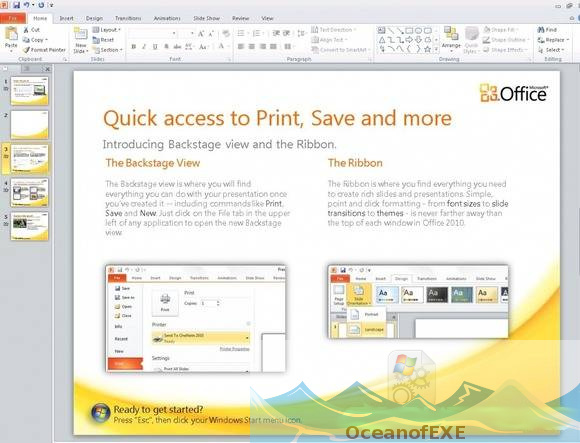580x443 pixels.
Task: Click the Font Color letter A
Action: click(x=221, y=47)
